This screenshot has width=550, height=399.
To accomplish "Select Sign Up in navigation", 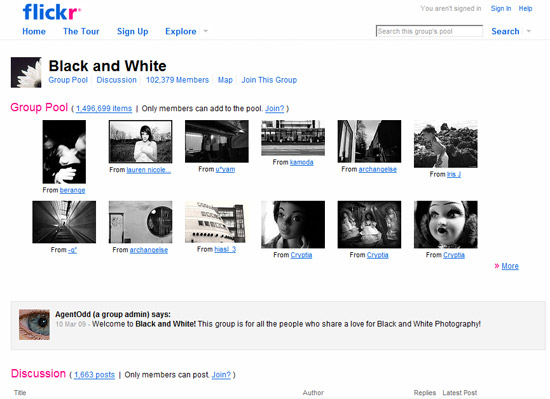I will click(x=133, y=32).
